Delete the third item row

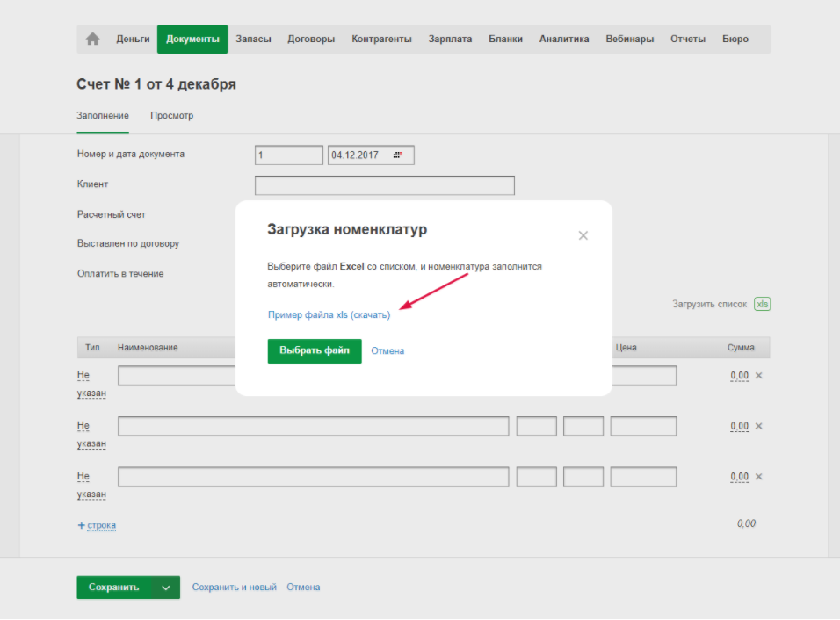click(758, 477)
